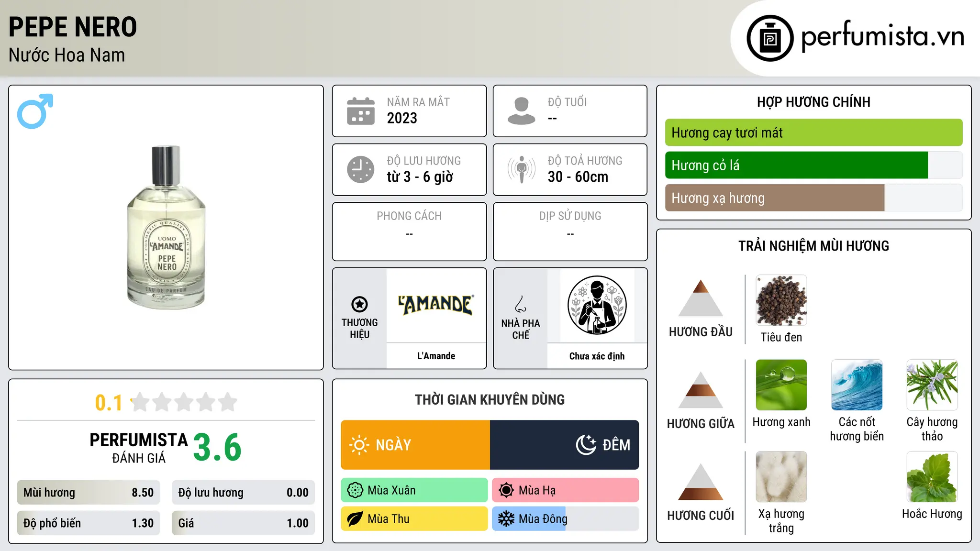This screenshot has width=980, height=551.
Task: Click the Chưa xác định perfumer label
Action: point(597,356)
